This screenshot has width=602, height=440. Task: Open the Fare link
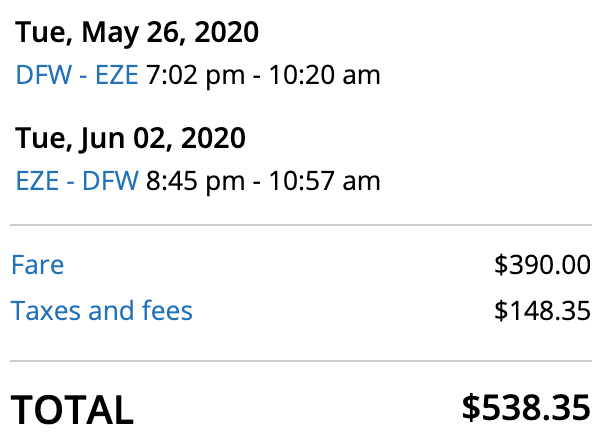pyautogui.click(x=37, y=265)
